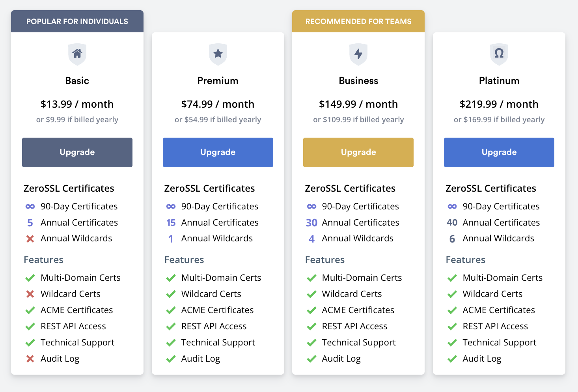Click the checkmark beside Premium Audit Log
This screenshot has height=392, width=578.
(x=171, y=359)
